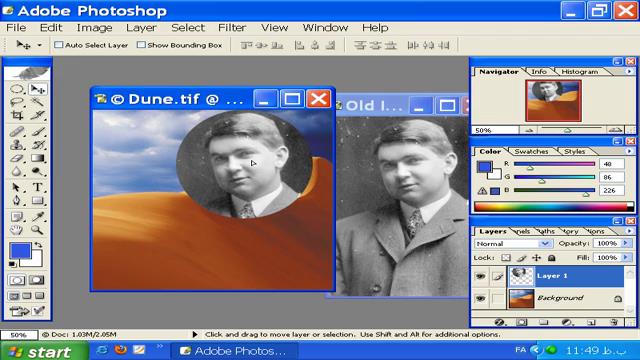Hide Layer 1 using eye icon
Viewport: 640px width, 360px height.
(x=480, y=276)
